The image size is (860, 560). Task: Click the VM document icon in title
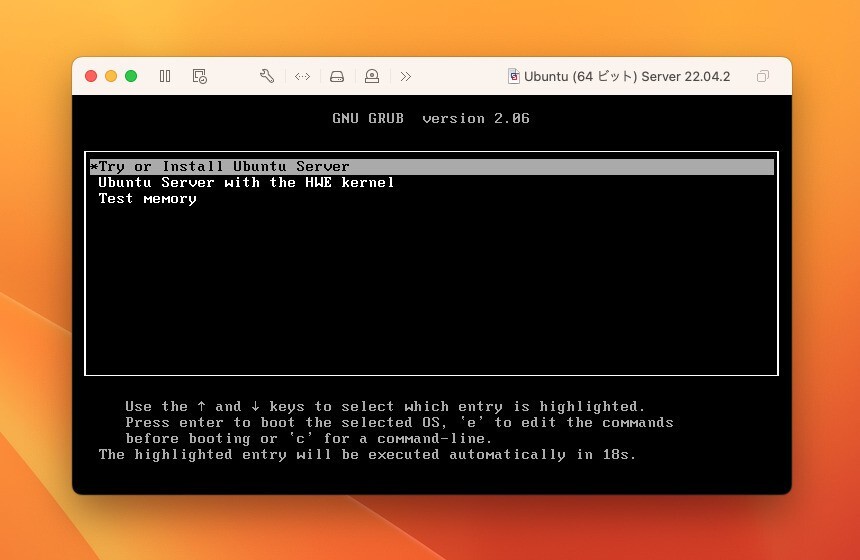click(514, 76)
